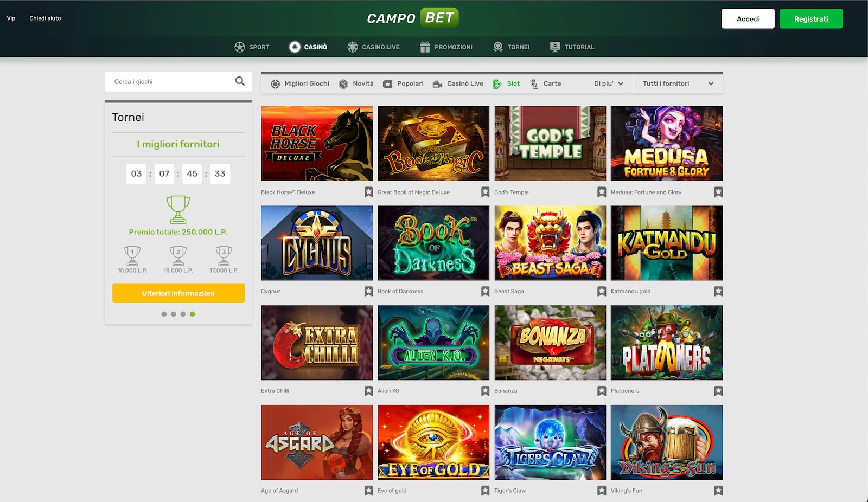Click Ulteriori informazioni for the tournament

tap(178, 293)
